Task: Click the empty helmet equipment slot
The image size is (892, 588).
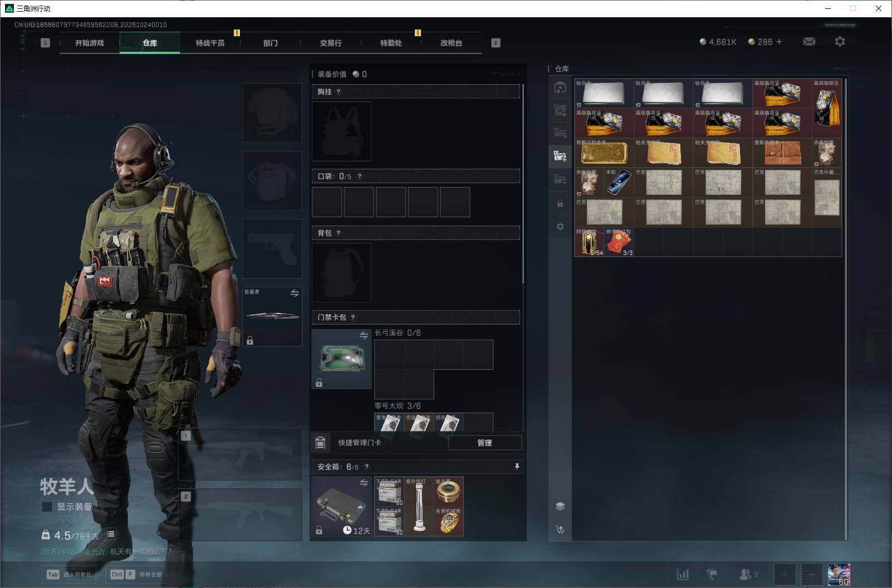Action: (x=272, y=112)
